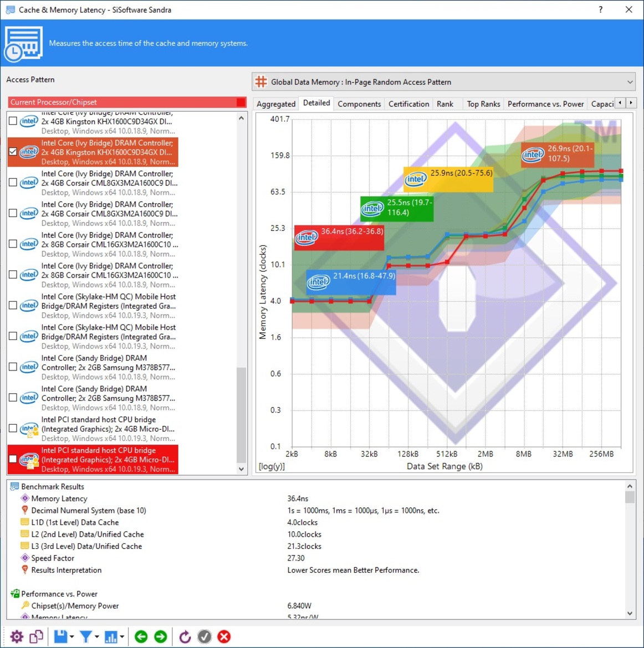The width and height of the screenshot is (644, 648).
Task: Click the Intel logo in the 25.9ns label
Action: click(x=416, y=179)
